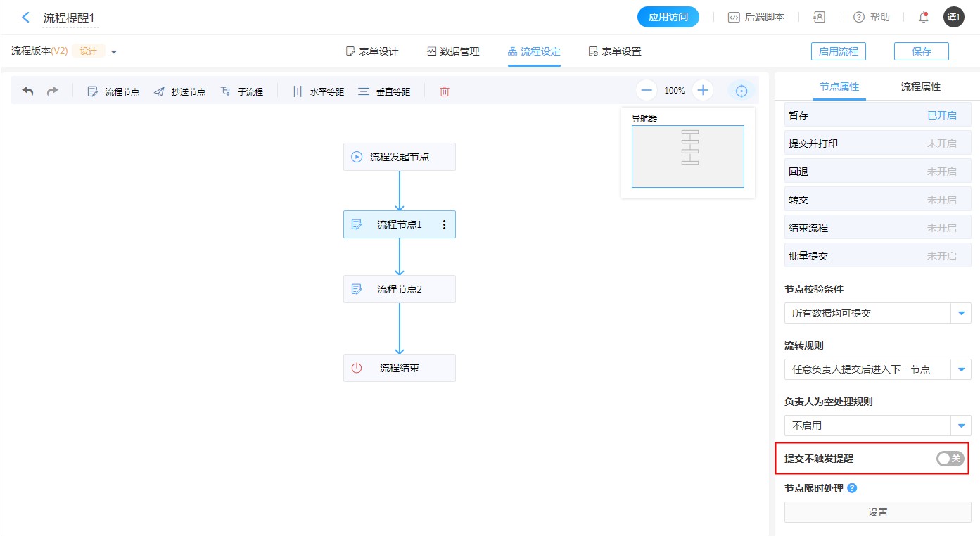Toggle the 提交不触发提醒 switch

point(950,459)
